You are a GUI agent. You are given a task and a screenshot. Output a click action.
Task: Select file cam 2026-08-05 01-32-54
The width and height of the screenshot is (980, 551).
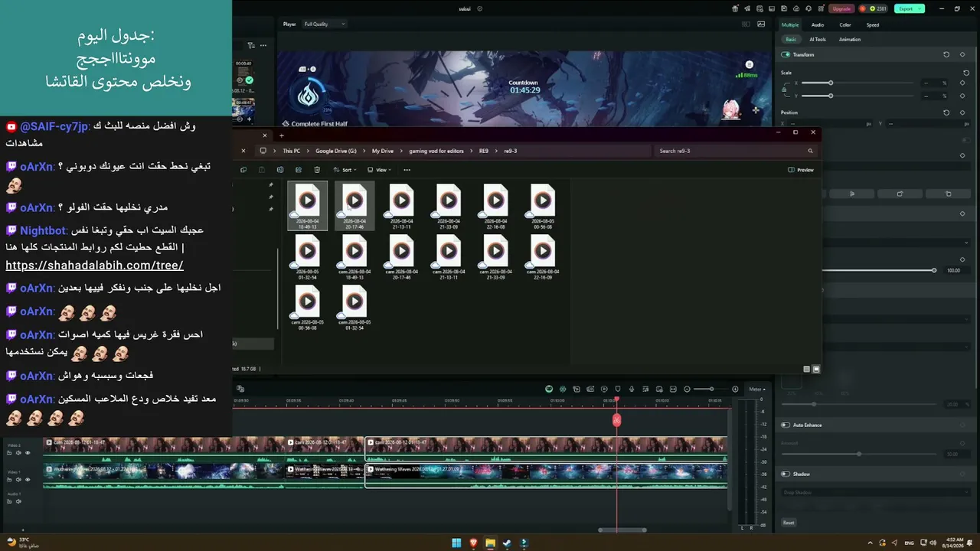354,307
